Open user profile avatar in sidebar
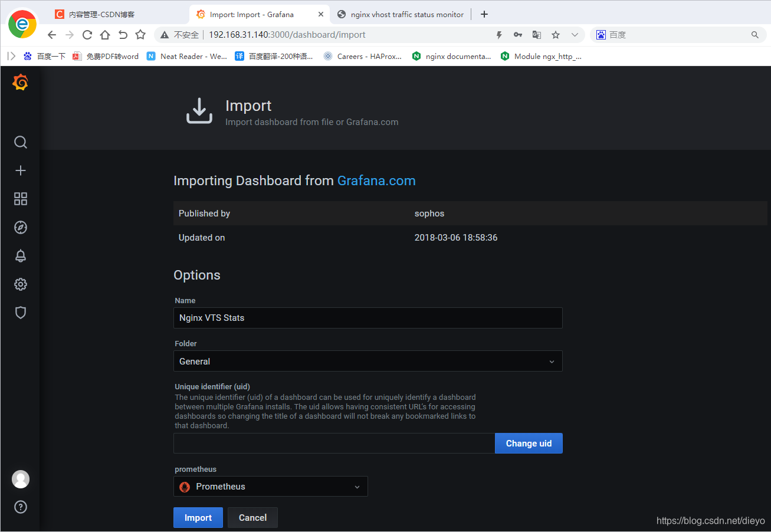Screen dimensions: 771x532 point(21,479)
